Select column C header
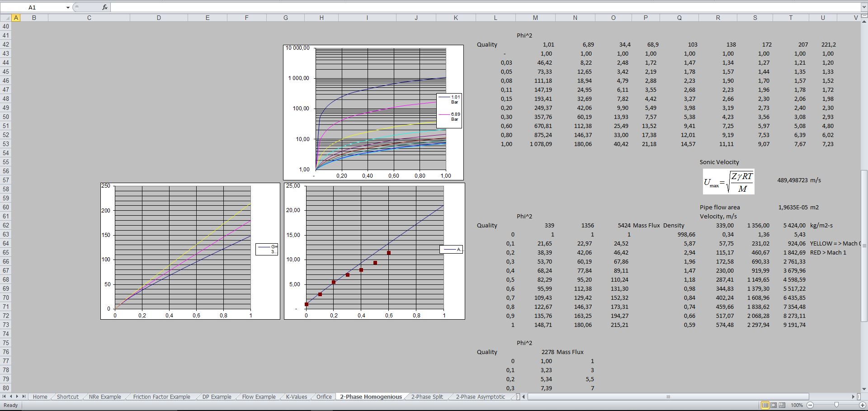Image resolution: width=868 pixels, height=411 pixels. (89, 18)
